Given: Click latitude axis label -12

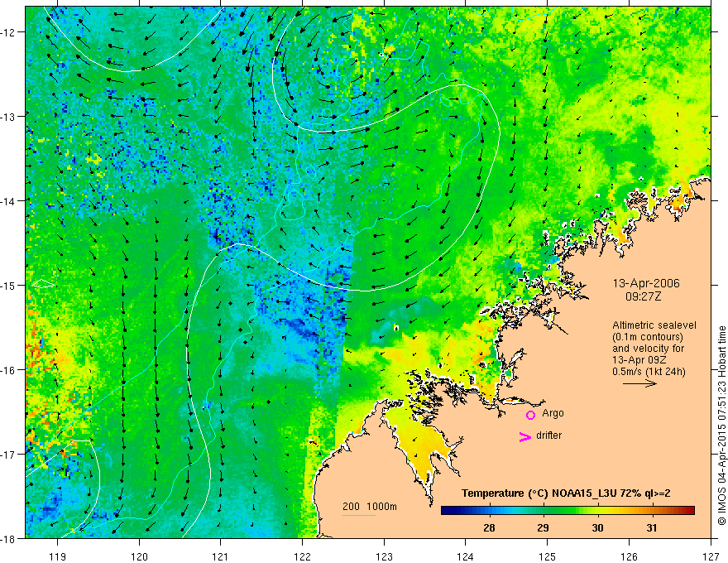Looking at the screenshot, I should click(9, 32).
